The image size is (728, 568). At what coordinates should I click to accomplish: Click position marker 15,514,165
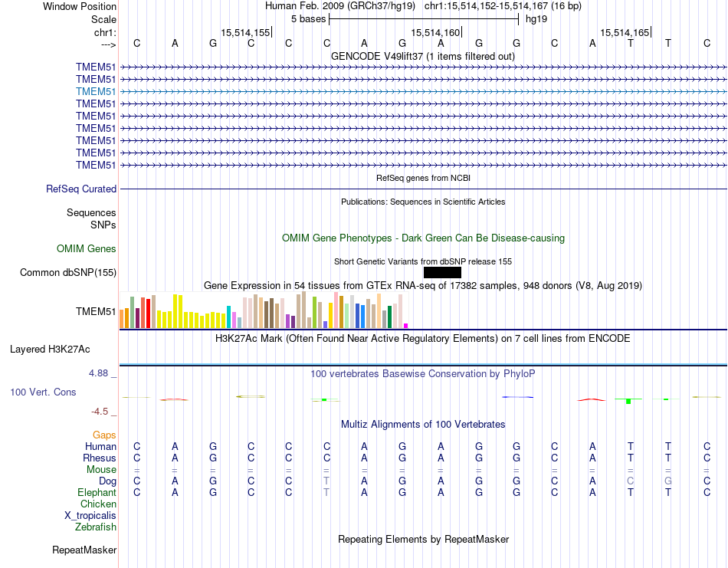[625, 32]
